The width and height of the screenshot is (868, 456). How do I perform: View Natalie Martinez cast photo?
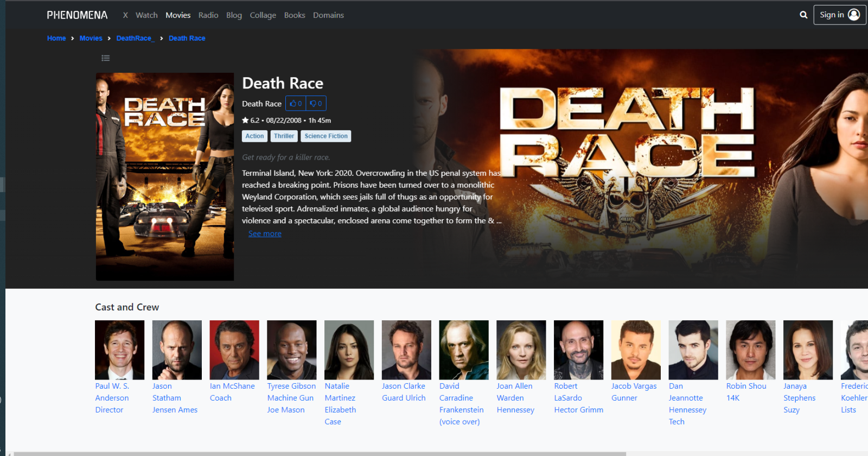point(349,350)
